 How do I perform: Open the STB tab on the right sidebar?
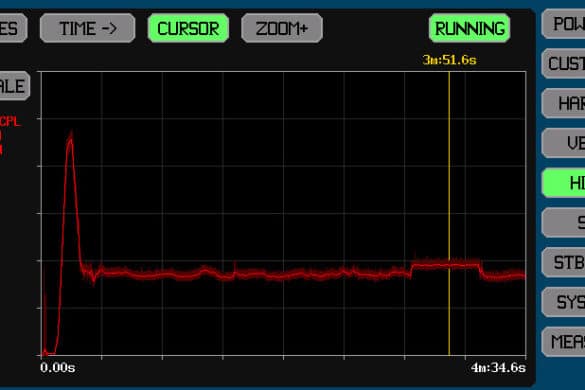(563, 262)
